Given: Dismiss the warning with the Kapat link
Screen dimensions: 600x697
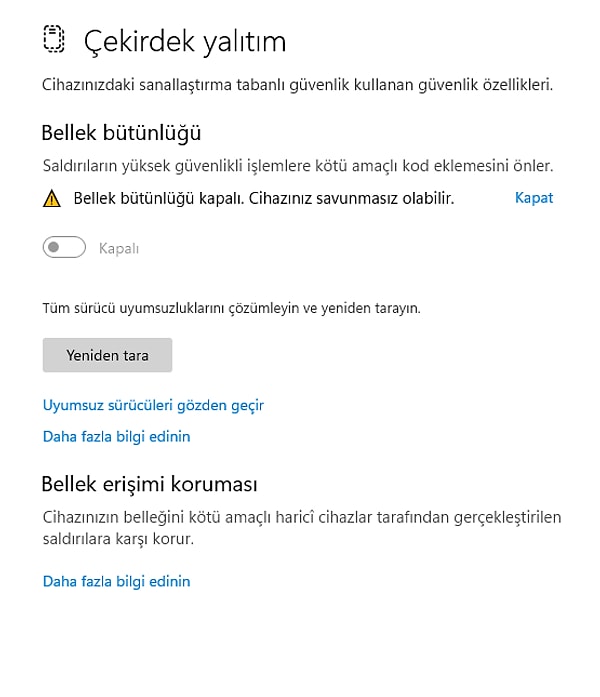Looking at the screenshot, I should click(x=534, y=198).
